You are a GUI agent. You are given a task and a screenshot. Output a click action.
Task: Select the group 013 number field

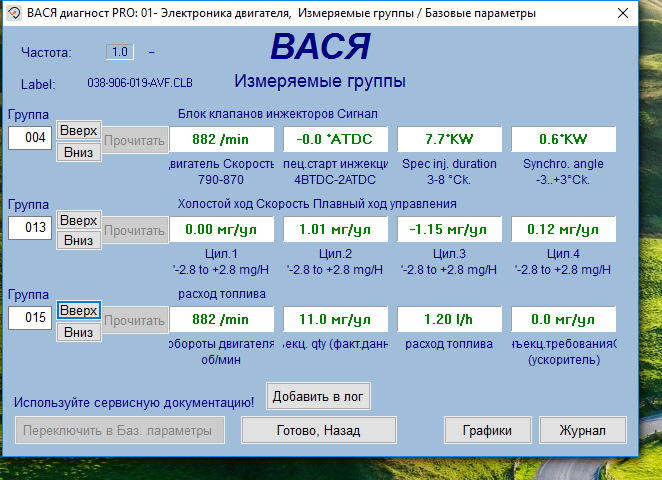(30, 228)
